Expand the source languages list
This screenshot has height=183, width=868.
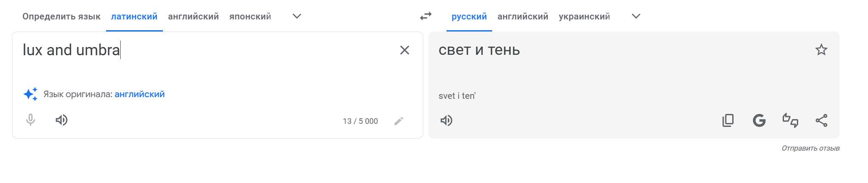click(x=297, y=16)
